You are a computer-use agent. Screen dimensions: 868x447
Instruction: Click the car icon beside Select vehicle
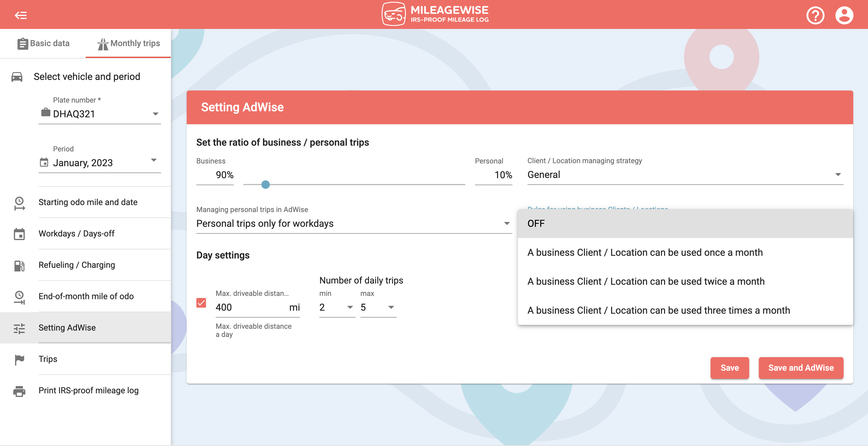coord(17,77)
